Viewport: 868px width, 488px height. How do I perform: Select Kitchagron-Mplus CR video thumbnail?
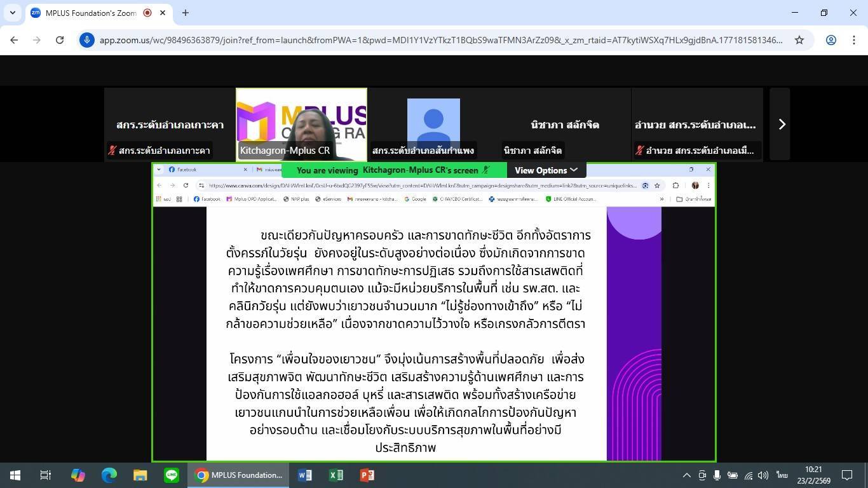click(x=301, y=124)
